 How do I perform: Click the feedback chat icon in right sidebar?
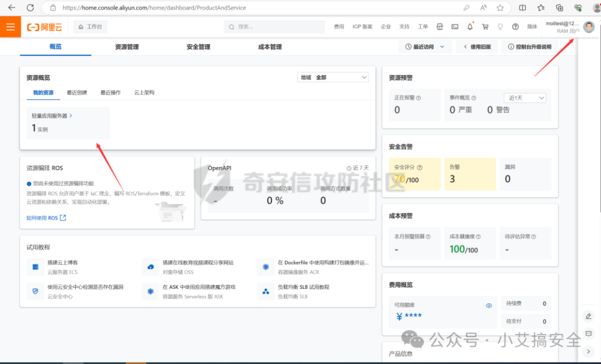click(x=588, y=334)
